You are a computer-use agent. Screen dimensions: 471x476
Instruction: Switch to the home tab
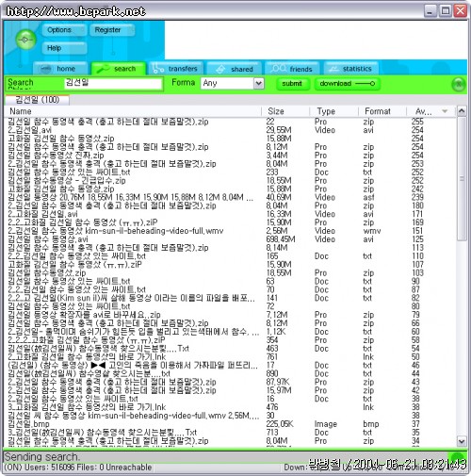[x=60, y=69]
